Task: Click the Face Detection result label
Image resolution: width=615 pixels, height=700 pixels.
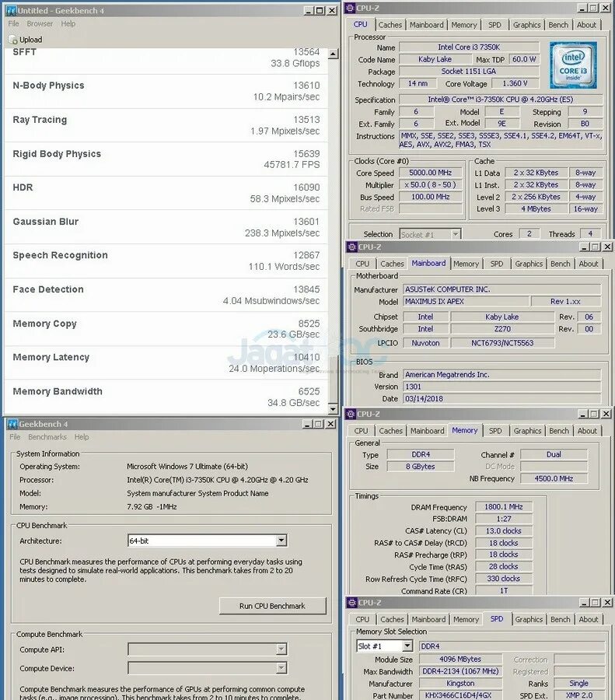Action: 48,289
